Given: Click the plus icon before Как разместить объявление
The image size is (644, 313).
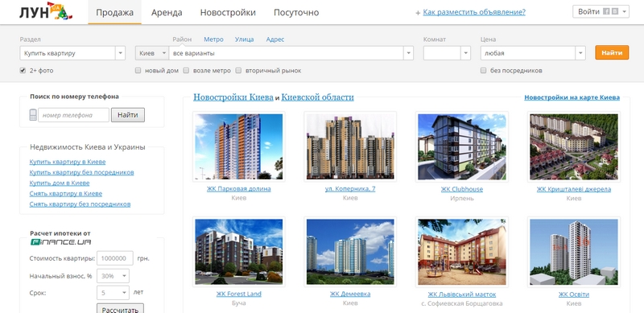Looking at the screenshot, I should click(x=418, y=13).
